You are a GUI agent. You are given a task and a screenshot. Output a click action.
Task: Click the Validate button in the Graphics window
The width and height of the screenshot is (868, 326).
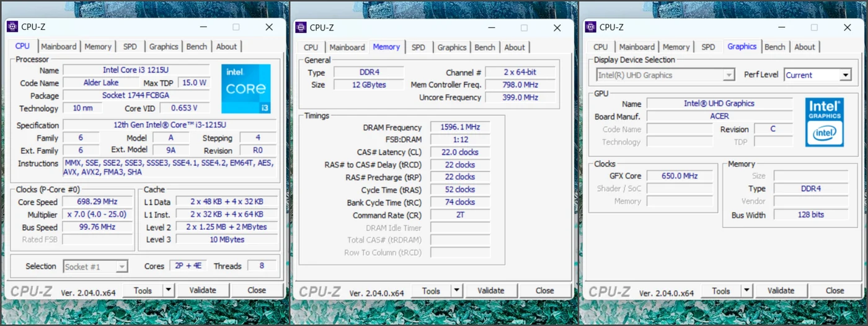click(x=781, y=291)
